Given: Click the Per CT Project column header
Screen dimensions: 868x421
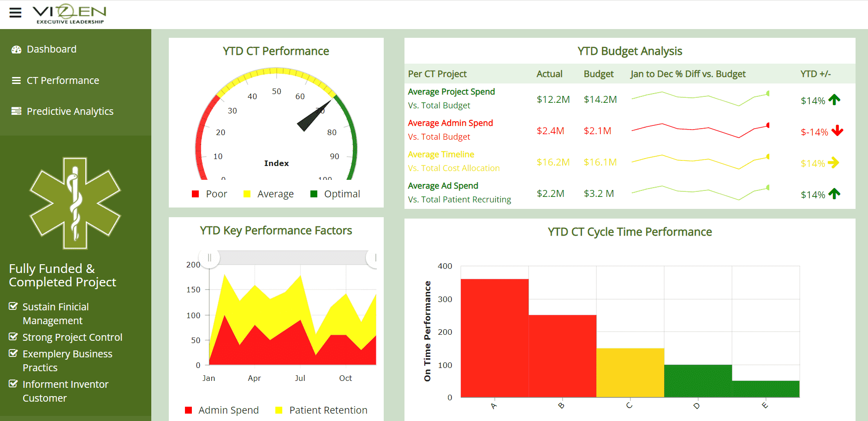Looking at the screenshot, I should 437,74.
